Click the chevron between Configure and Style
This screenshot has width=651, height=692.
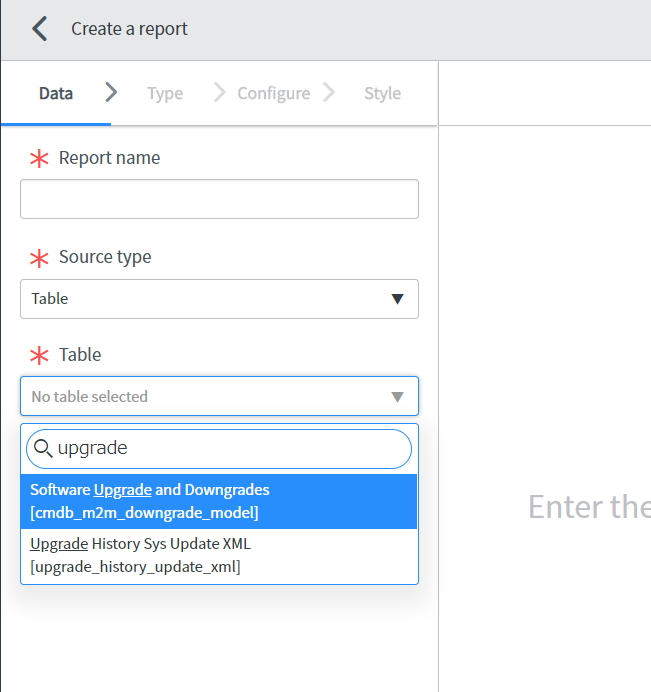[x=328, y=93]
